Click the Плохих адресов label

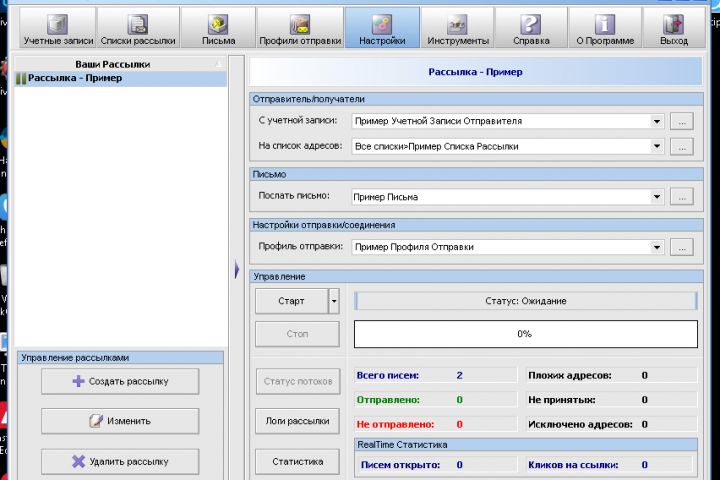569,375
